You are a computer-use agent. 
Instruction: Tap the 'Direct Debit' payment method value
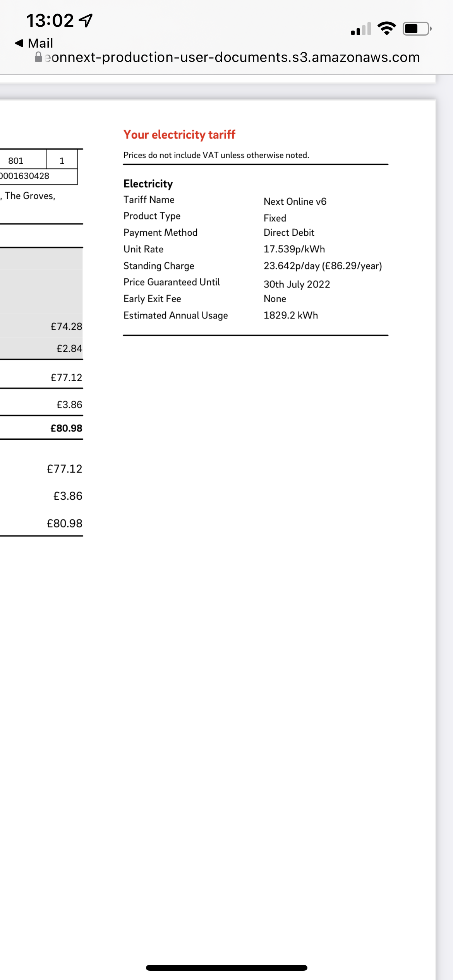(x=289, y=232)
